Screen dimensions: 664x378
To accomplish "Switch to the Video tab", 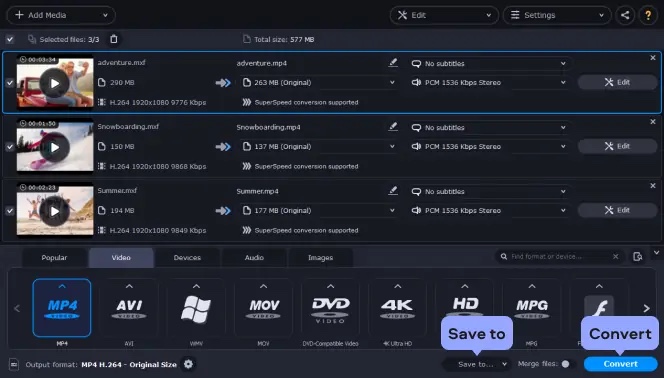I will pyautogui.click(x=121, y=257).
